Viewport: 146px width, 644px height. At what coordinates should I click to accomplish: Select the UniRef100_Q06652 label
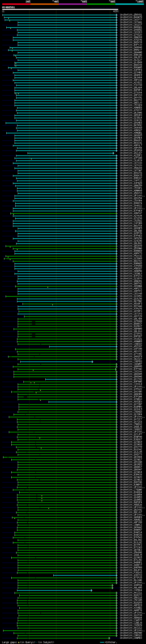click(x=131, y=30)
